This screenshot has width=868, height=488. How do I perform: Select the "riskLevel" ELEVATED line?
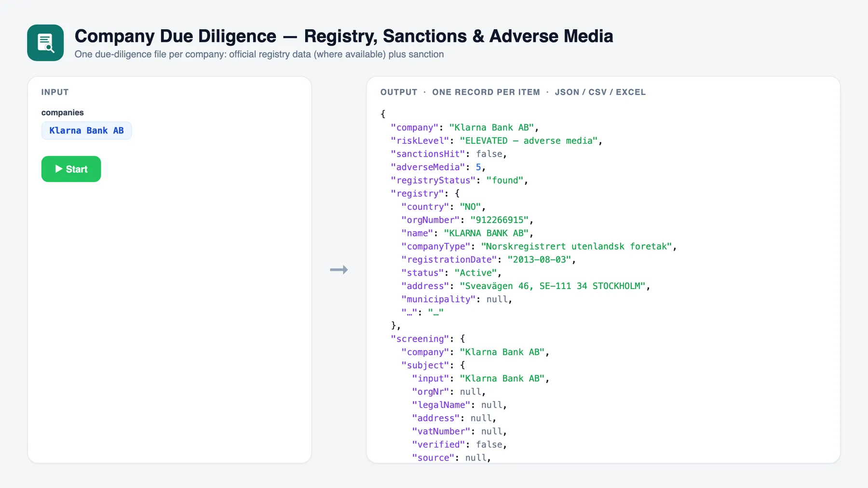pos(497,141)
